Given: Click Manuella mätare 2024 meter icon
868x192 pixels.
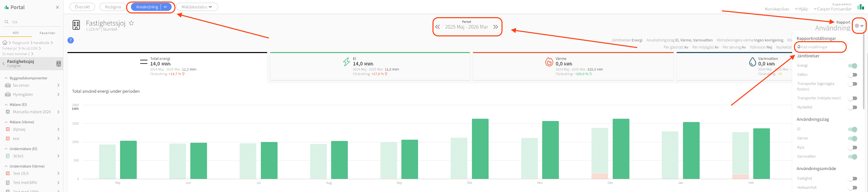Looking at the screenshot, I should (x=8, y=112).
